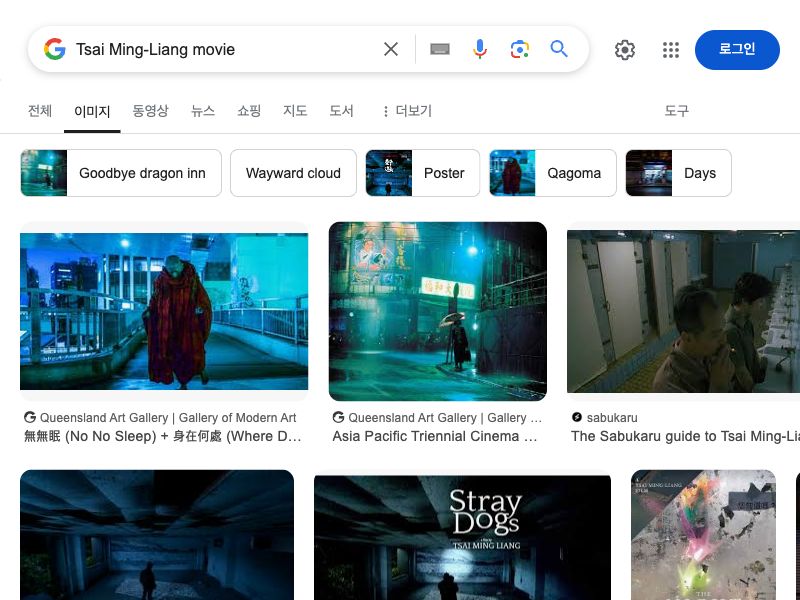Switch to the 전체 tab
This screenshot has width=800, height=600.
(40, 111)
